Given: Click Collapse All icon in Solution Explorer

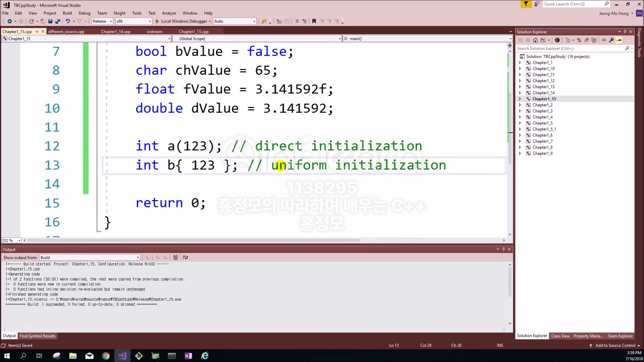Looking at the screenshot, I should pos(586,40).
